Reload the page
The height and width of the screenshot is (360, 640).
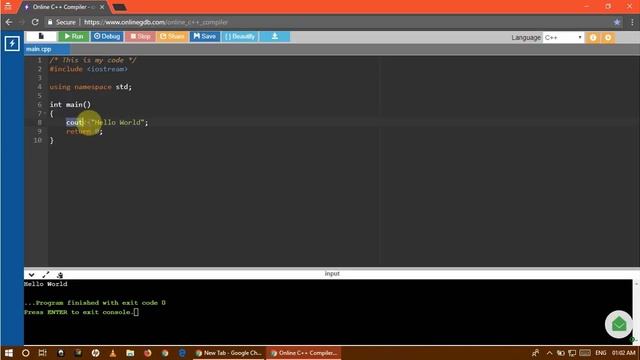[x=35, y=22]
